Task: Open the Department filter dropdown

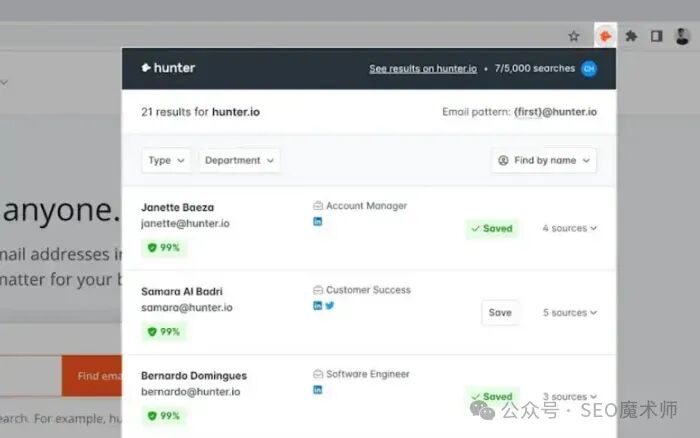Action: 240,160
